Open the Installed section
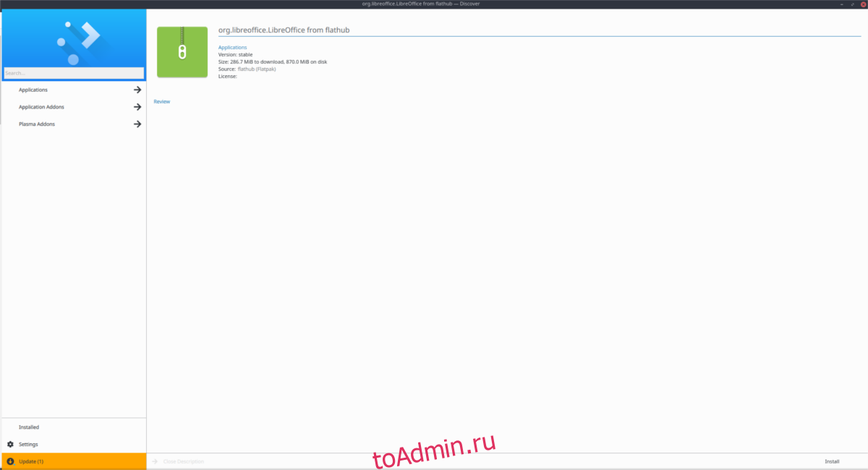The width and height of the screenshot is (868, 470). click(x=29, y=427)
